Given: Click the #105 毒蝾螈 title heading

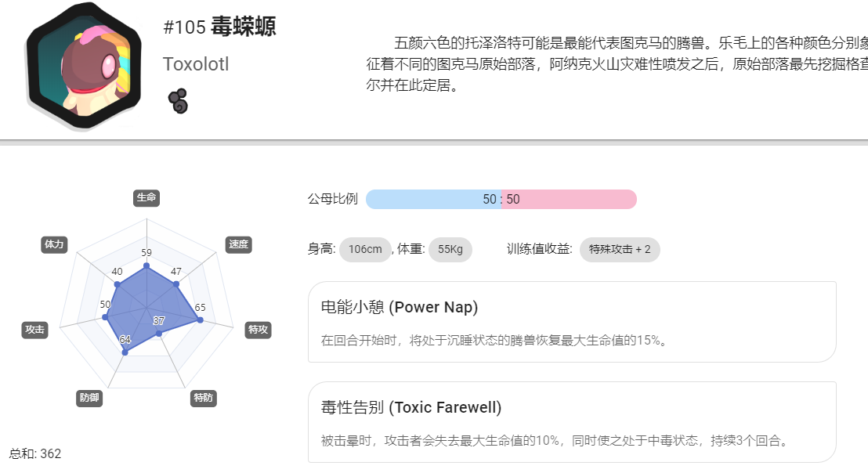Looking at the screenshot, I should (x=219, y=27).
